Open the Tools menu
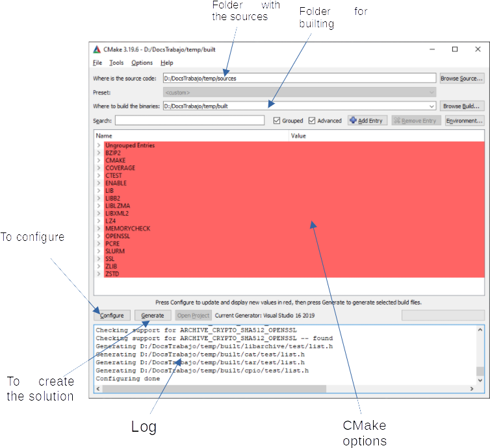The height and width of the screenshot is (448, 490). pyautogui.click(x=116, y=63)
